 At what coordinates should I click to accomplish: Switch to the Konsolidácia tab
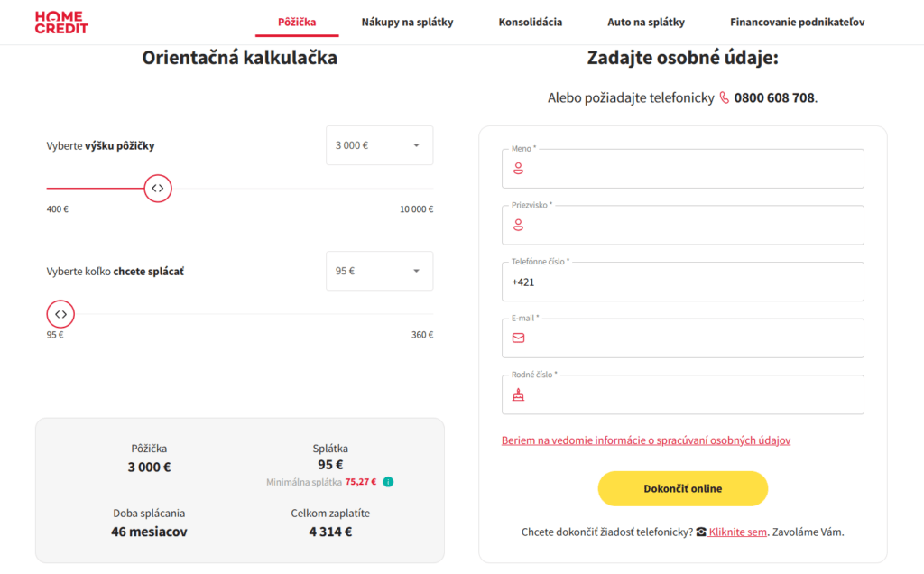pos(531,22)
